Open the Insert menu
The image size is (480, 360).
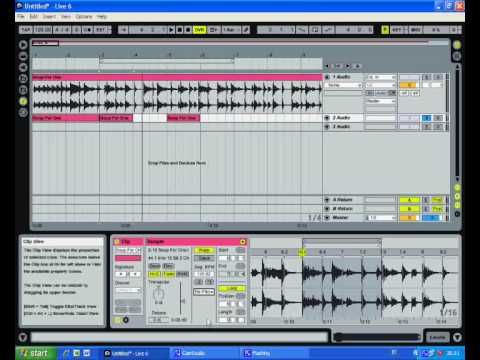coord(49,17)
